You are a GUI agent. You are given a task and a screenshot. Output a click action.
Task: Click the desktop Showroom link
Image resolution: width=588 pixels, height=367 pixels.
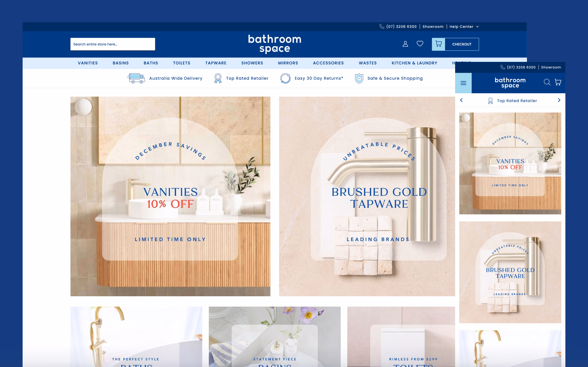(x=433, y=27)
